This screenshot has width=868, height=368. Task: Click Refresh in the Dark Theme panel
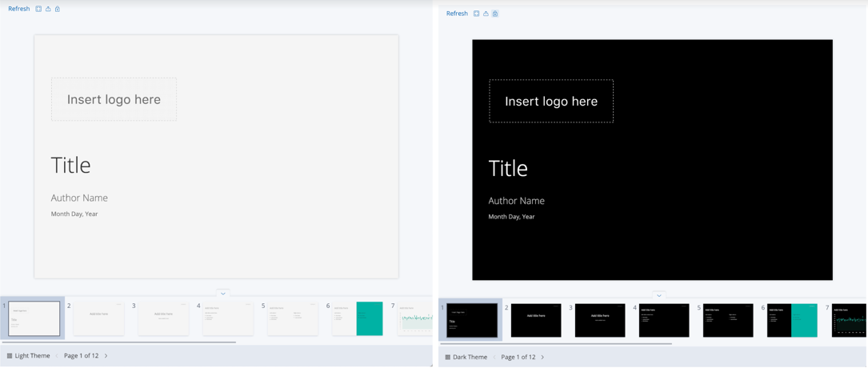point(457,14)
